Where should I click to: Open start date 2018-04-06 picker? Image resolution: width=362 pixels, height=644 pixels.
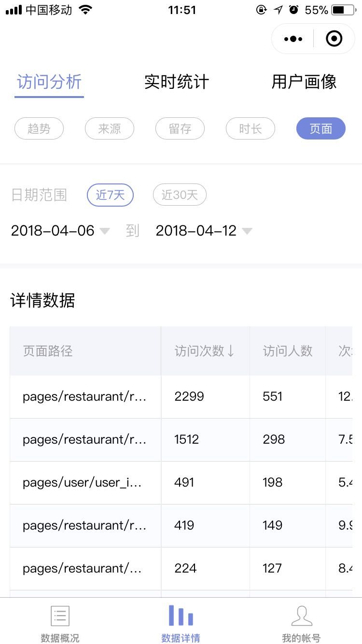coord(53,231)
